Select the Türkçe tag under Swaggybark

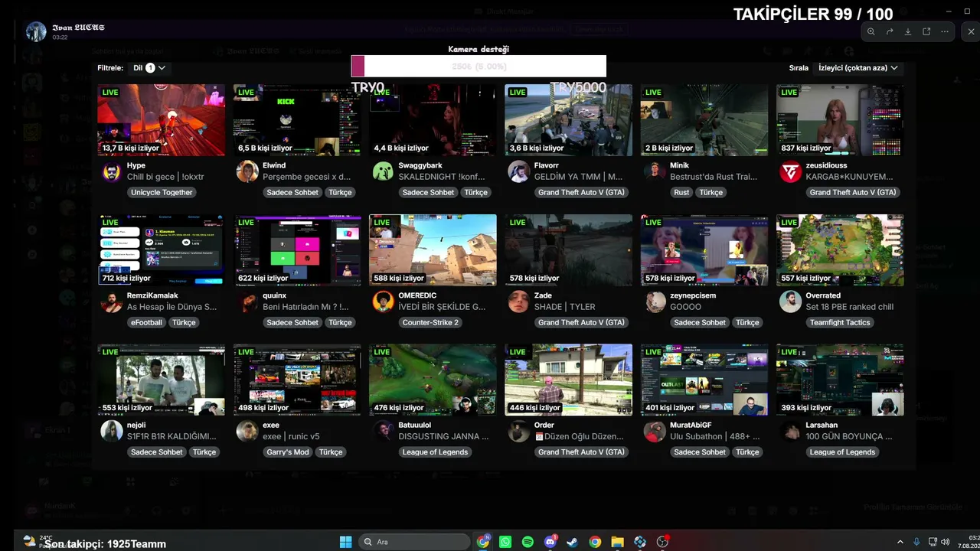coord(475,193)
